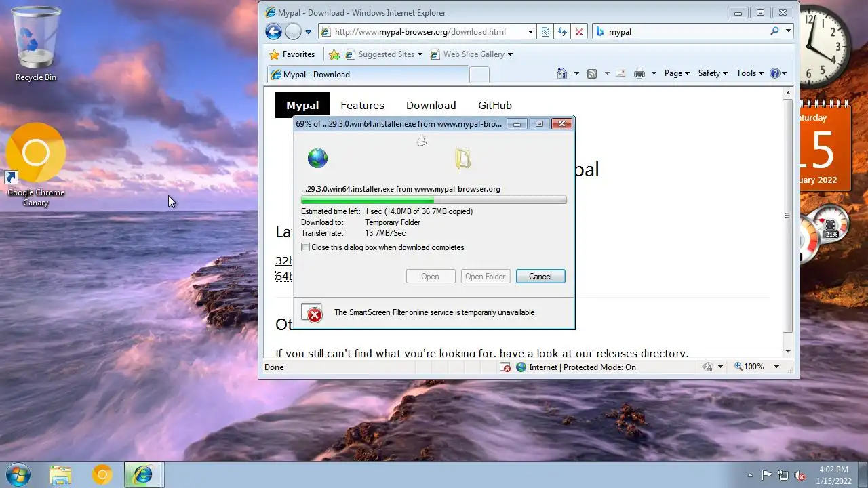
Task: Click the Compatibility View icon
Action: point(545,32)
